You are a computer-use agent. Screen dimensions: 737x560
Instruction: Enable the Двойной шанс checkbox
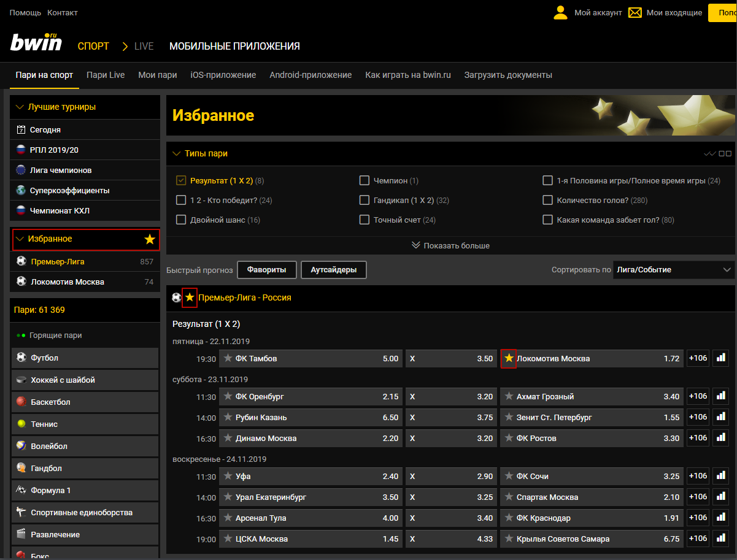[181, 220]
